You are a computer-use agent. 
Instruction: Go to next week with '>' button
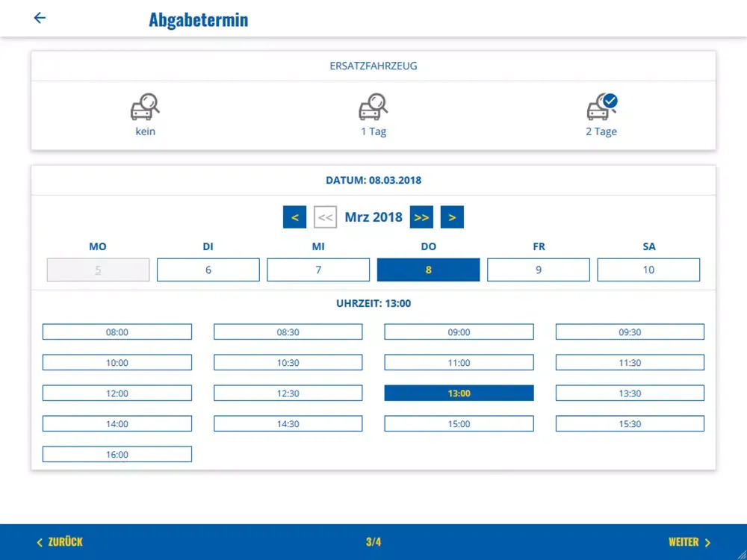coord(452,217)
